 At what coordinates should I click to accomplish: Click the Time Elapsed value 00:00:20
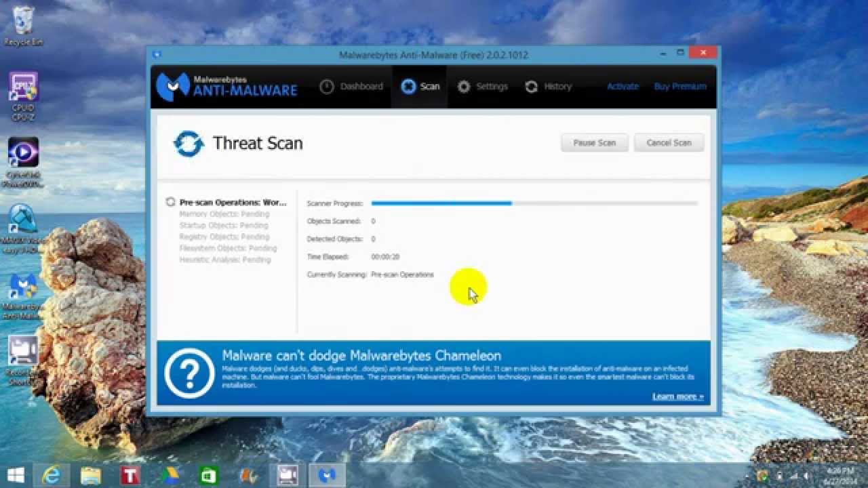(385, 257)
